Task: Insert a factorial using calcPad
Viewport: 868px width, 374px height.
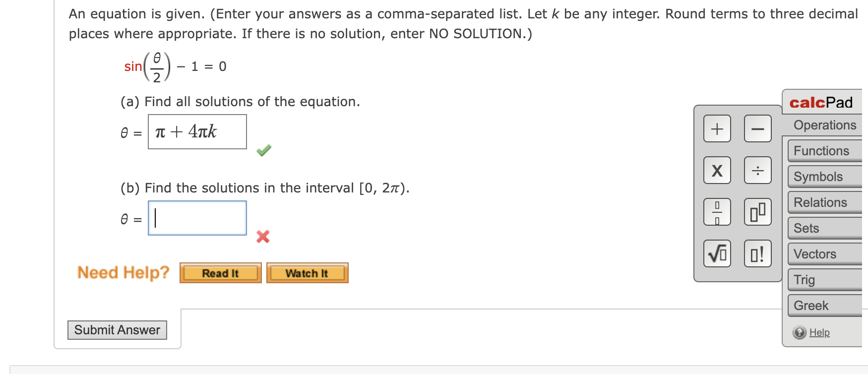Action: (757, 253)
